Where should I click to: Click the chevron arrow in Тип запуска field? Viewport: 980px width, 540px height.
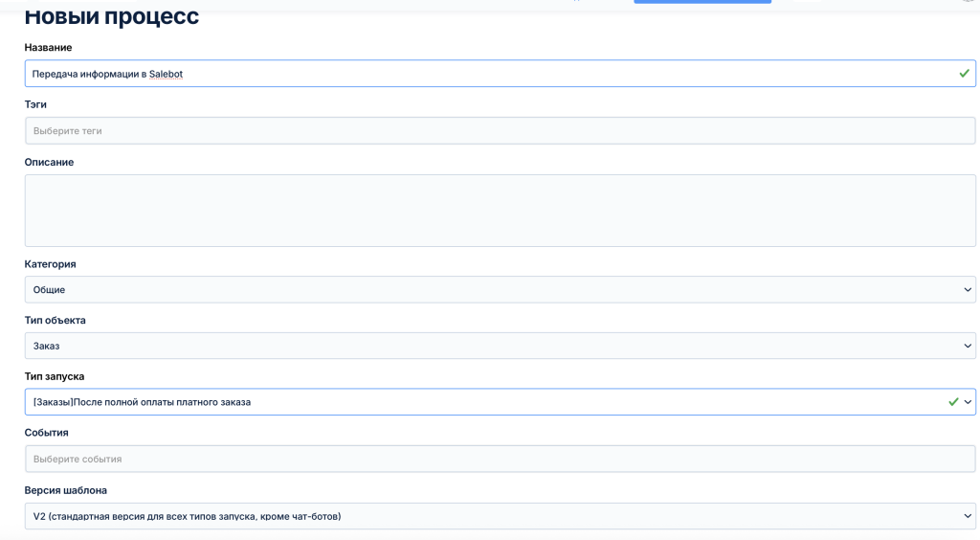968,402
